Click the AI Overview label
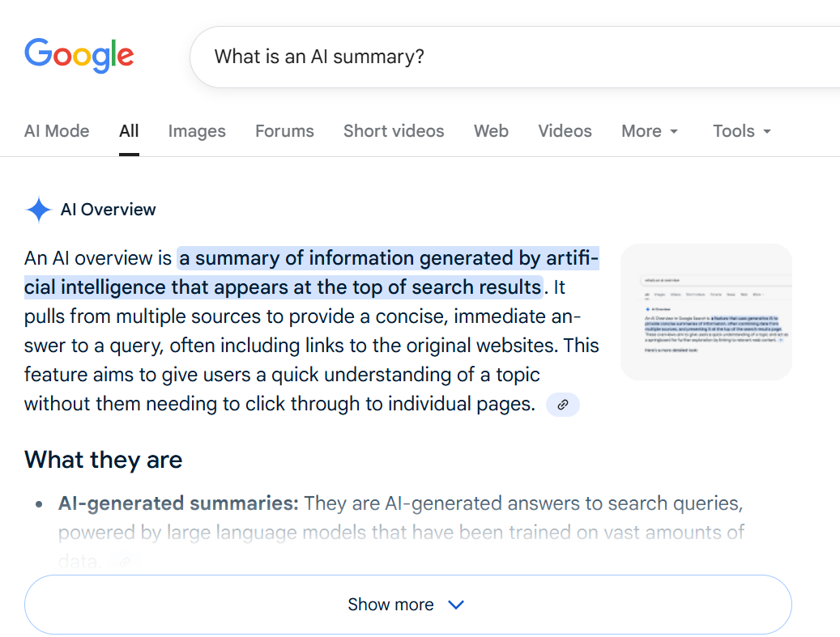This screenshot has height=637, width=840. click(x=109, y=210)
